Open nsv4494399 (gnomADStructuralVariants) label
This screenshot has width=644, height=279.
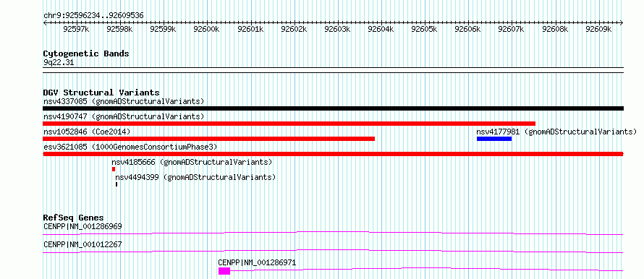[195, 177]
